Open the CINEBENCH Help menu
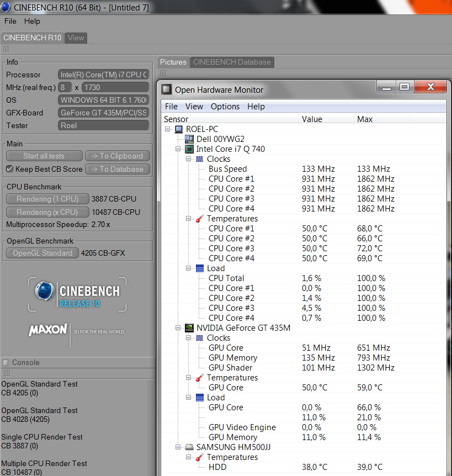Screen dimensions: 452x476 [32, 21]
